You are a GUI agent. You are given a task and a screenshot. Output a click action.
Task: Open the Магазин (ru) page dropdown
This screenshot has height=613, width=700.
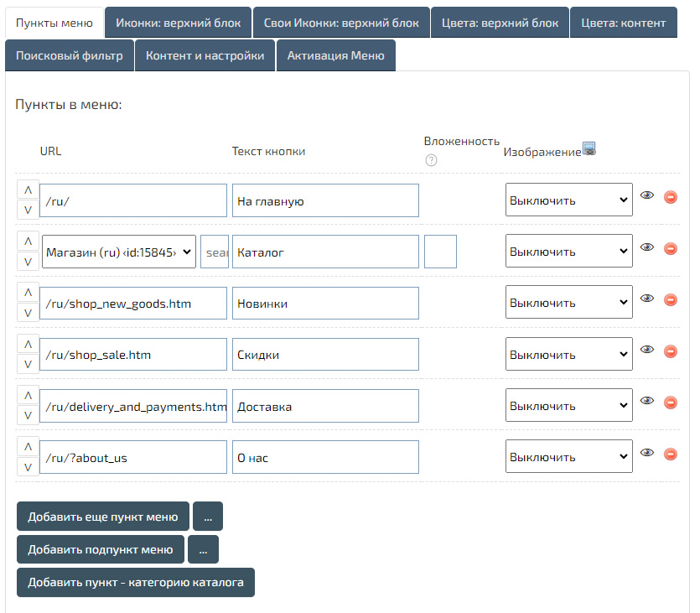pyautogui.click(x=118, y=252)
